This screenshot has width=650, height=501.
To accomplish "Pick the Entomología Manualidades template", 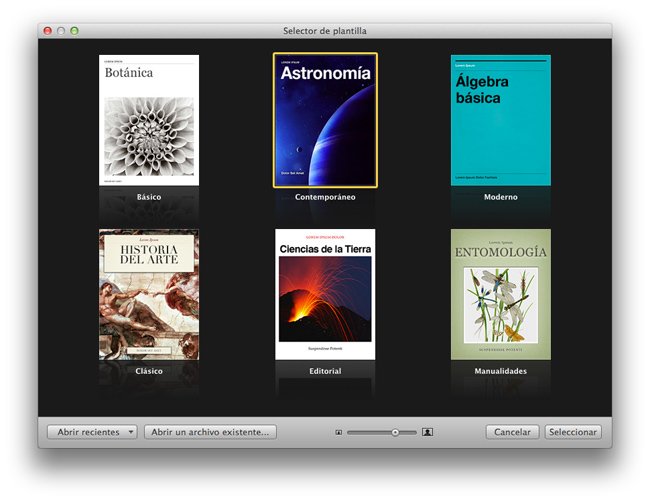I will 500,294.
